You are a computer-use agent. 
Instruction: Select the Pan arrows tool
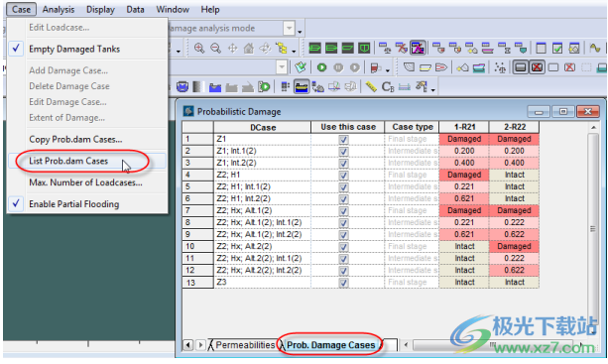pos(232,48)
